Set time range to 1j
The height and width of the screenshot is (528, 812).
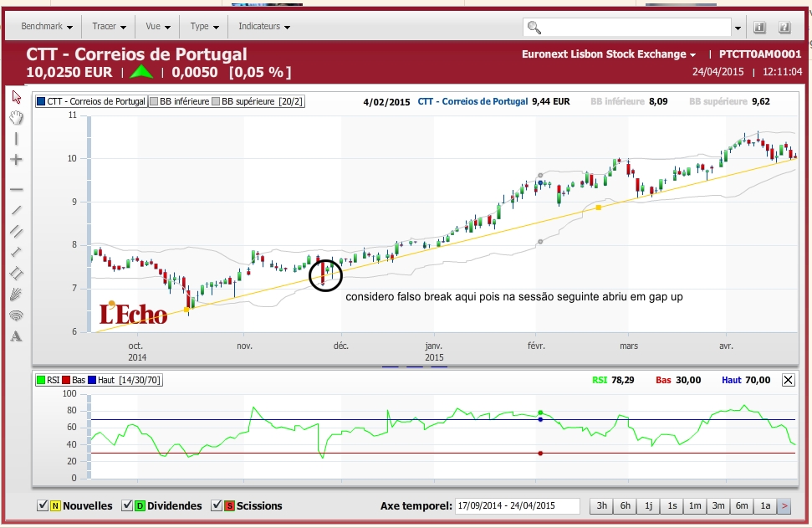coord(648,505)
